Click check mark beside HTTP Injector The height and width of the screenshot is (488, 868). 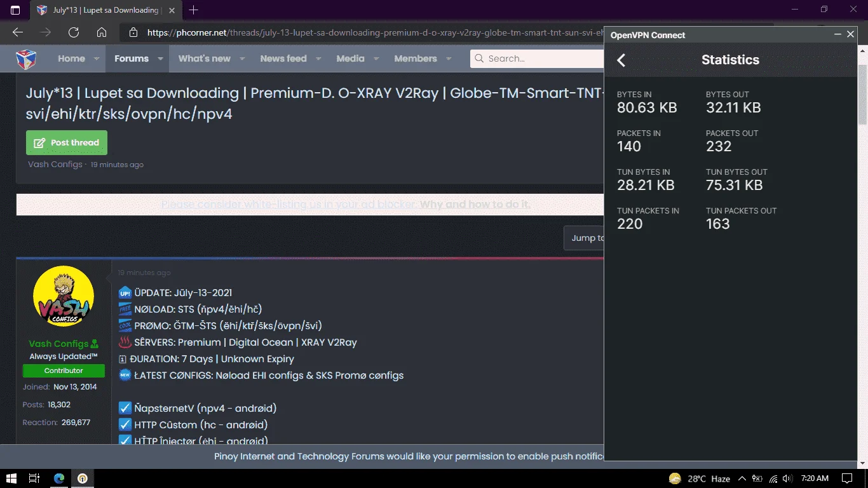point(125,440)
